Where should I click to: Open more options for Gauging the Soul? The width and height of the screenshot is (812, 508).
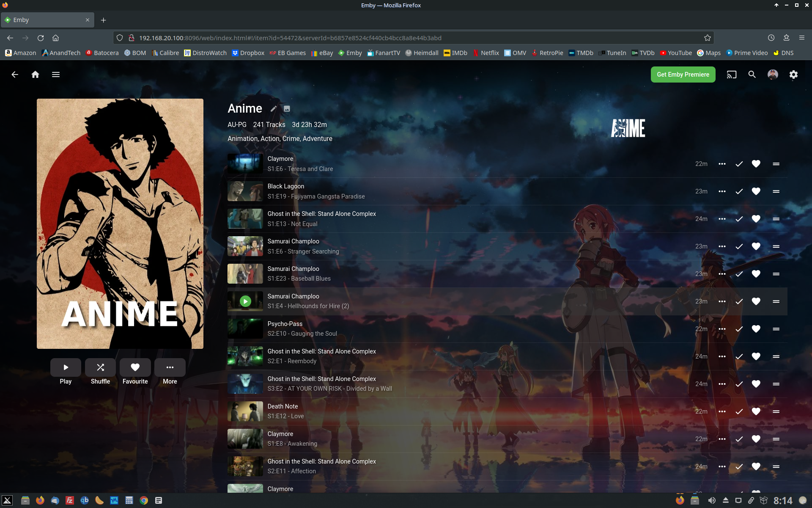pyautogui.click(x=722, y=329)
